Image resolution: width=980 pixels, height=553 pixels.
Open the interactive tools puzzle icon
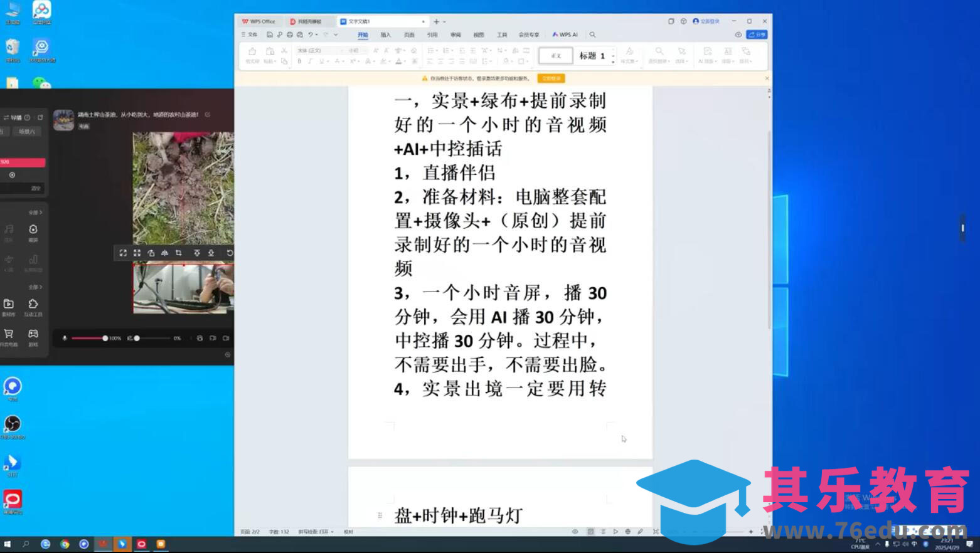tap(33, 304)
